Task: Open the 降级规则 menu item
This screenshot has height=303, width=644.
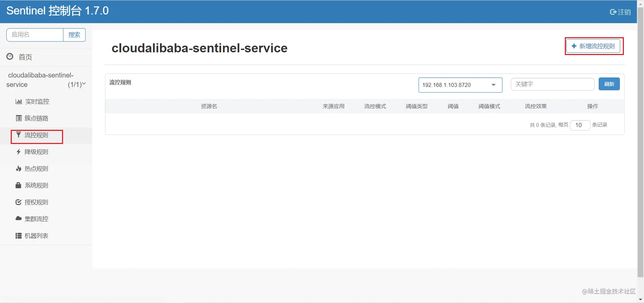Action: click(36, 152)
